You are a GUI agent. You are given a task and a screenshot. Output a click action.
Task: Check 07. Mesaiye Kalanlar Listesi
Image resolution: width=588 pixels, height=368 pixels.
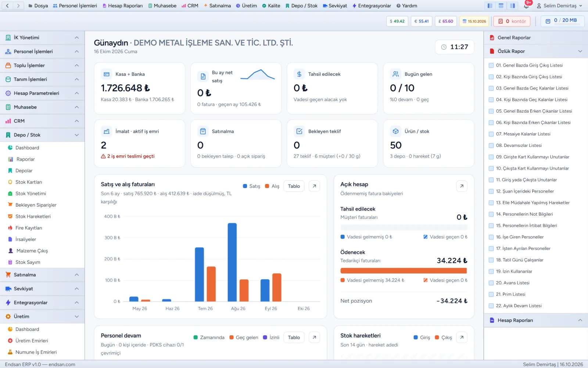(491, 134)
